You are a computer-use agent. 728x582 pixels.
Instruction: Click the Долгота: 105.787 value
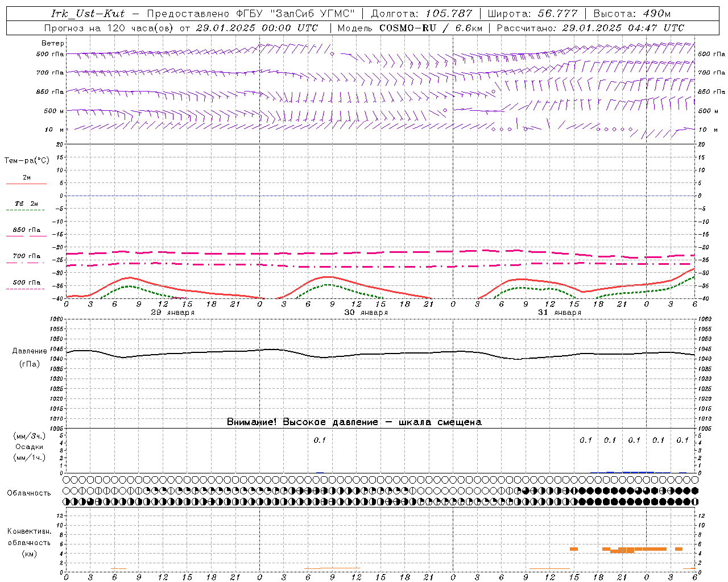coord(421,14)
